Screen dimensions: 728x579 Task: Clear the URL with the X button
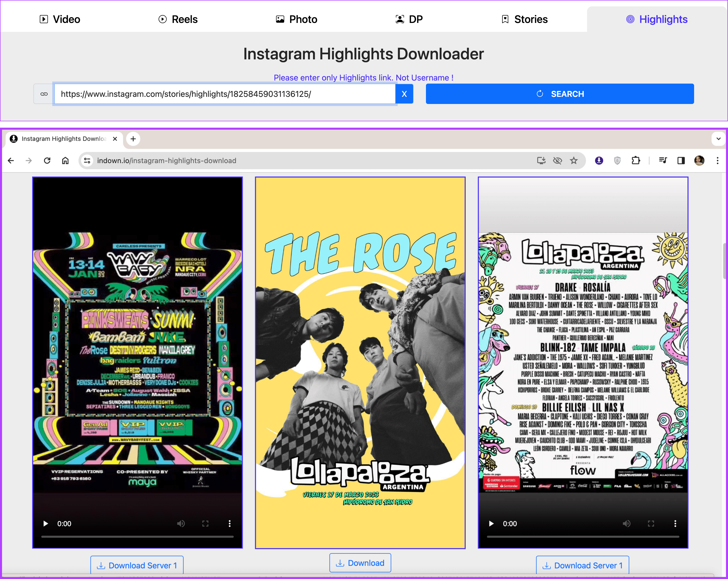point(404,94)
